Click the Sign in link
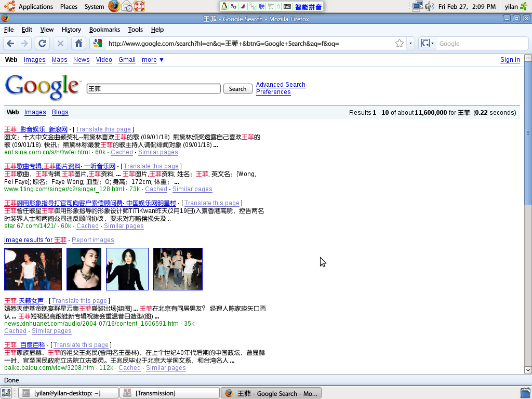This screenshot has height=399, width=532. point(510,60)
